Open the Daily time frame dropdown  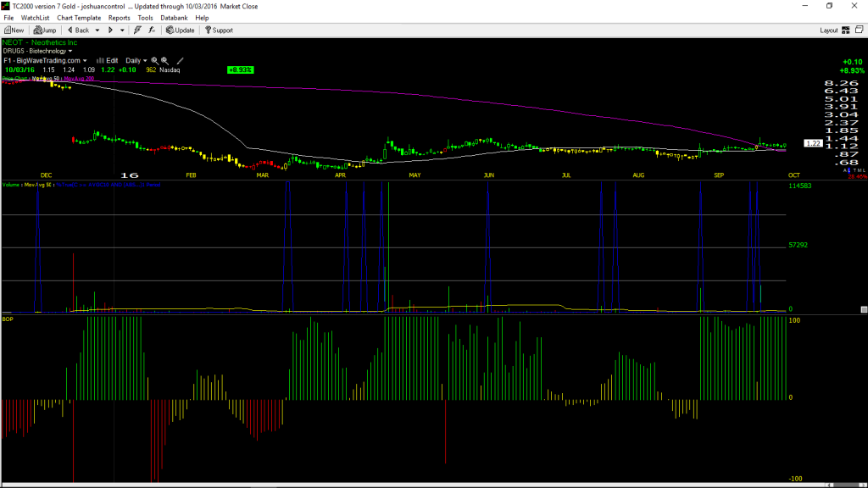coord(136,60)
